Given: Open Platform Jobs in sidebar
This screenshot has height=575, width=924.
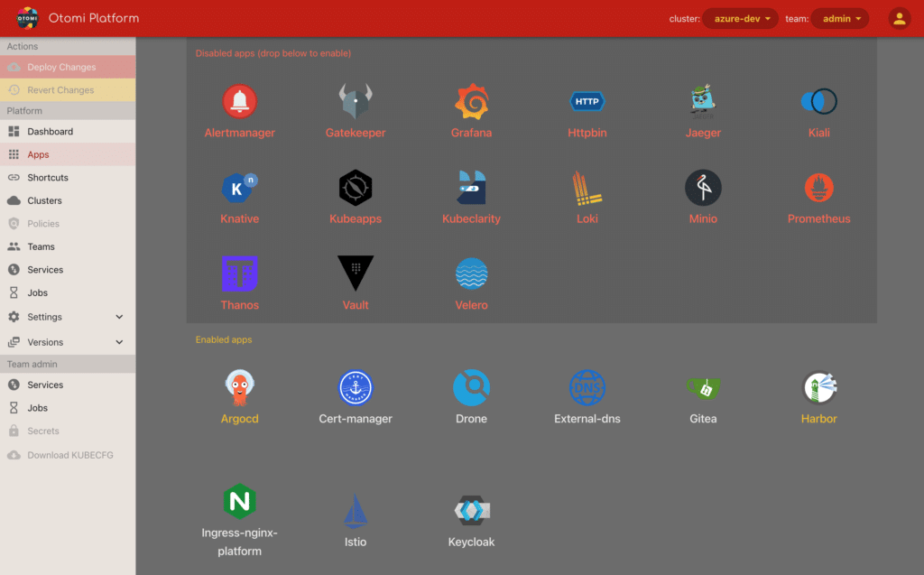Looking at the screenshot, I should click(68, 292).
